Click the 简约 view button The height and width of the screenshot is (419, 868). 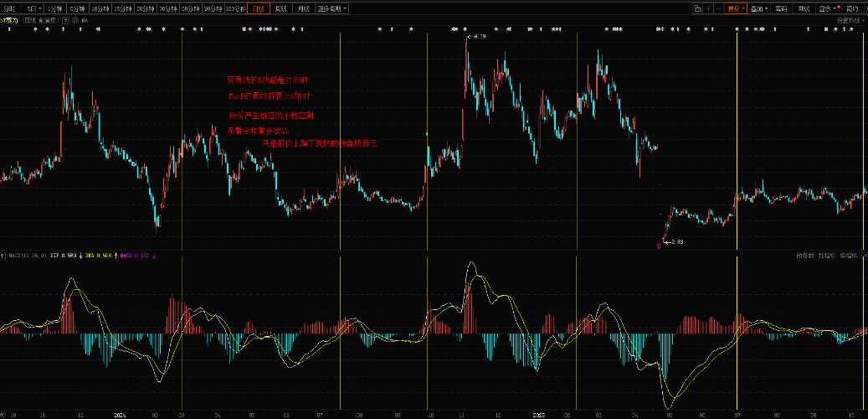852,9
